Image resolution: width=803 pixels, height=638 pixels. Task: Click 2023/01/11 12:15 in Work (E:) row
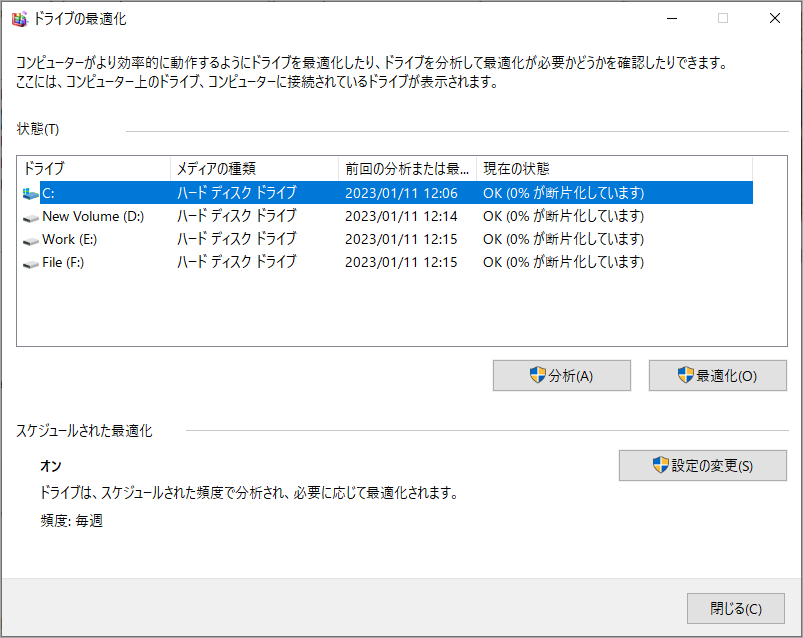[x=401, y=239]
